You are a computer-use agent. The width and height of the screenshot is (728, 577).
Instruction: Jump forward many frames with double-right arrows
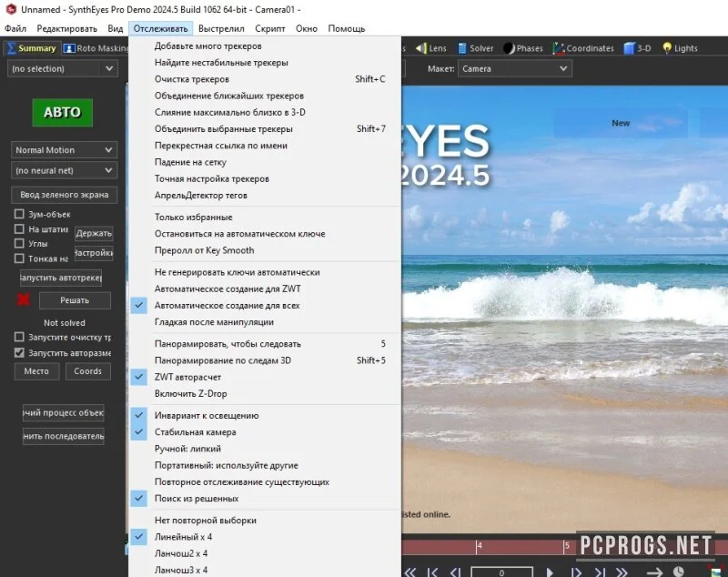(x=622, y=572)
